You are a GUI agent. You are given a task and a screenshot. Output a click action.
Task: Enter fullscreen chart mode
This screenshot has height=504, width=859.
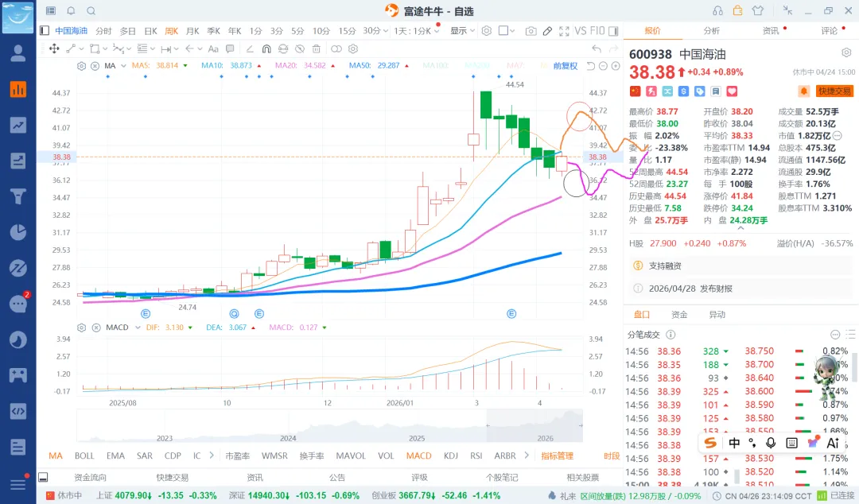(564, 31)
